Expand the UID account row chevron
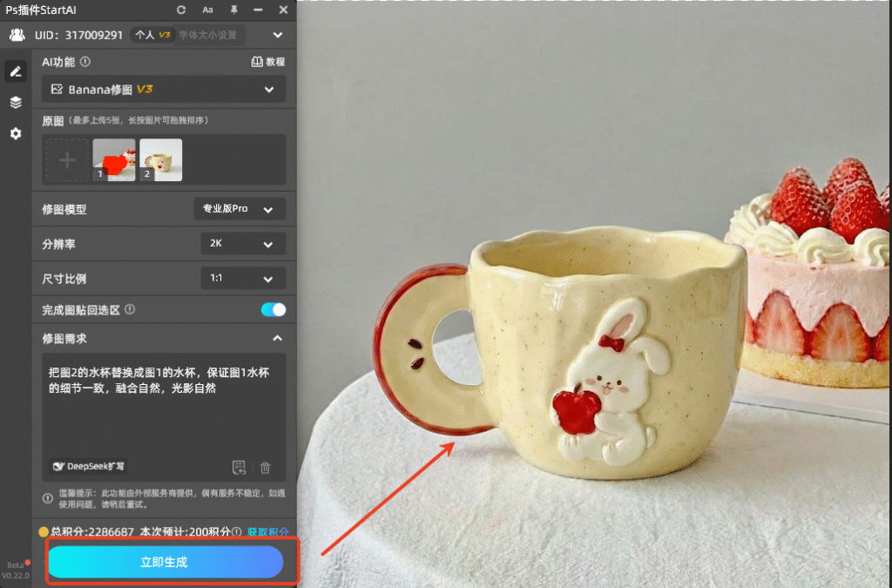892x588 pixels. (x=278, y=36)
